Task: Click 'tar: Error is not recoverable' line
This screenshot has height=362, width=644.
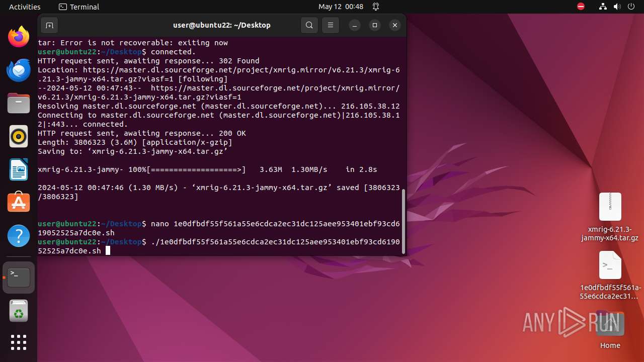Action: click(133, 43)
